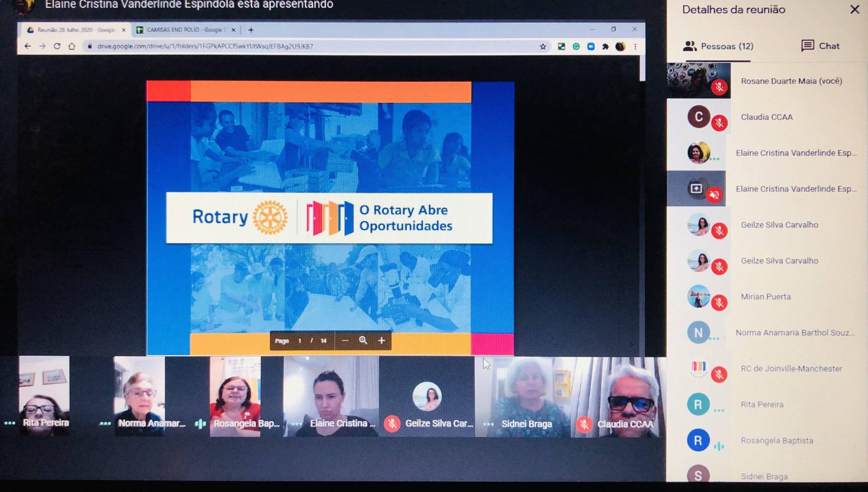The width and height of the screenshot is (868, 492).
Task: Go to browser home page
Action: point(72,46)
